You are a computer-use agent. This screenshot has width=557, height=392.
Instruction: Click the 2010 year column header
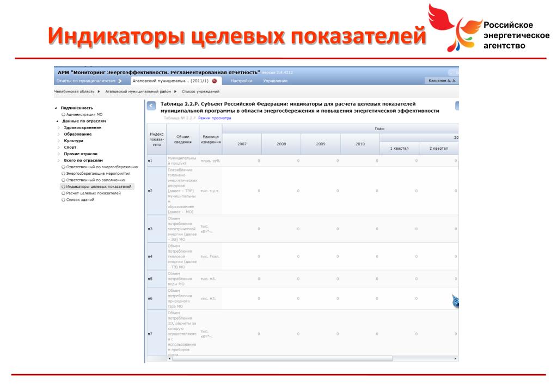pyautogui.click(x=360, y=144)
